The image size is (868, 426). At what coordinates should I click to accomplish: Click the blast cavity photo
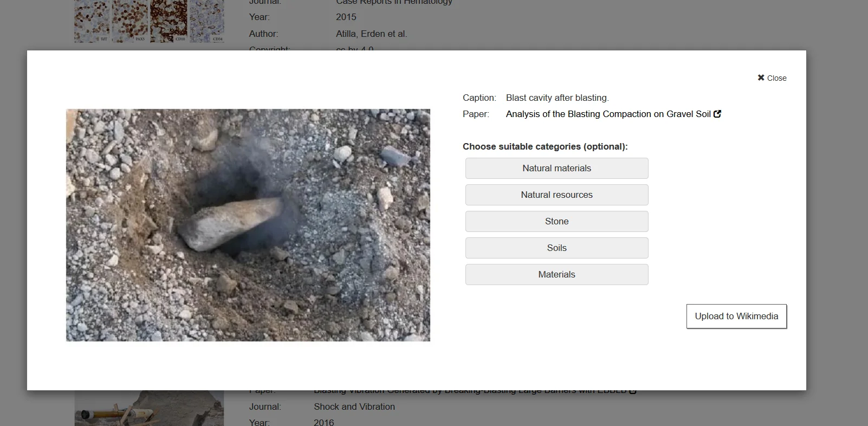[248, 225]
